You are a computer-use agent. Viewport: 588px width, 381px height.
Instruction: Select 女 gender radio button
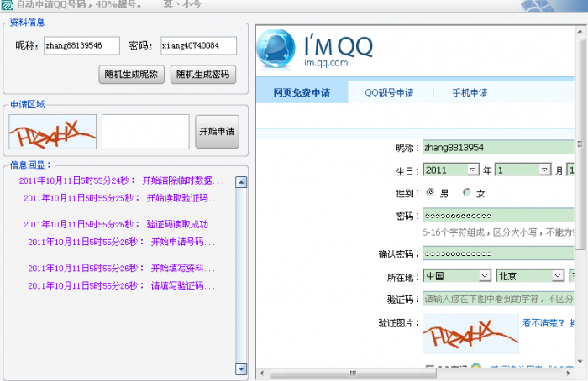click(467, 192)
